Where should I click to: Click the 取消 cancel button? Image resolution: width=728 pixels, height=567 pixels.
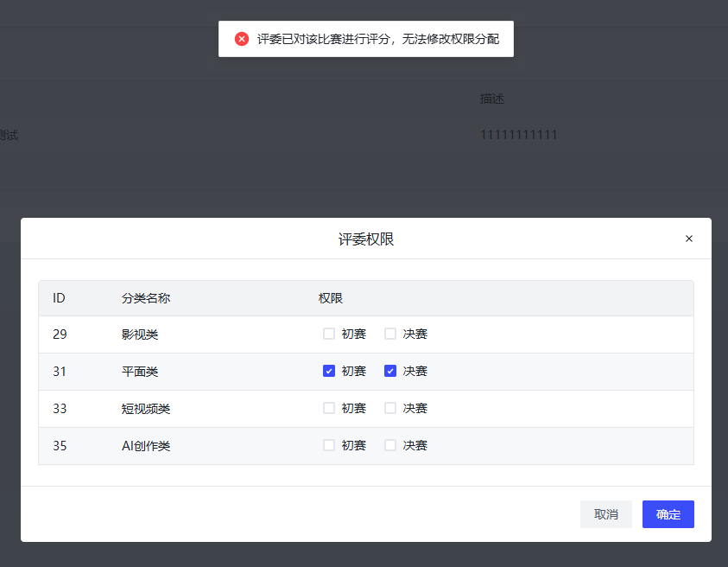click(x=606, y=514)
